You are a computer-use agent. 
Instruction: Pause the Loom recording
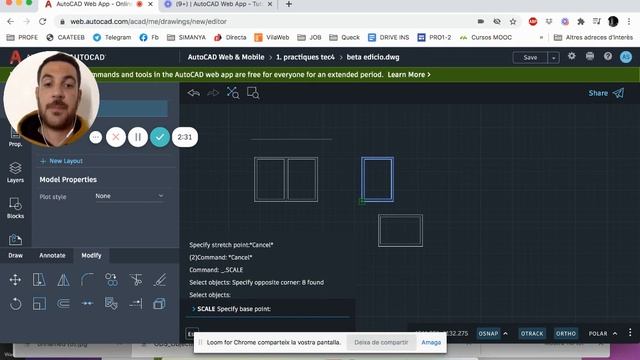pos(138,137)
